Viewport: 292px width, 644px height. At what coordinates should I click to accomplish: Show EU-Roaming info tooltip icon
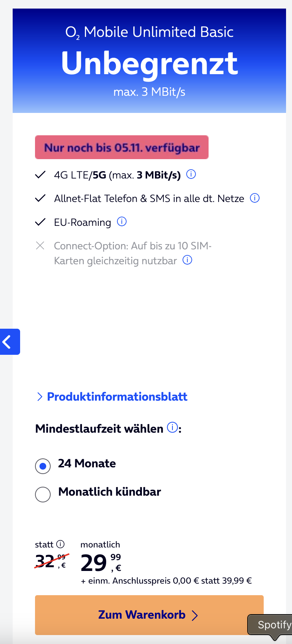[122, 222]
